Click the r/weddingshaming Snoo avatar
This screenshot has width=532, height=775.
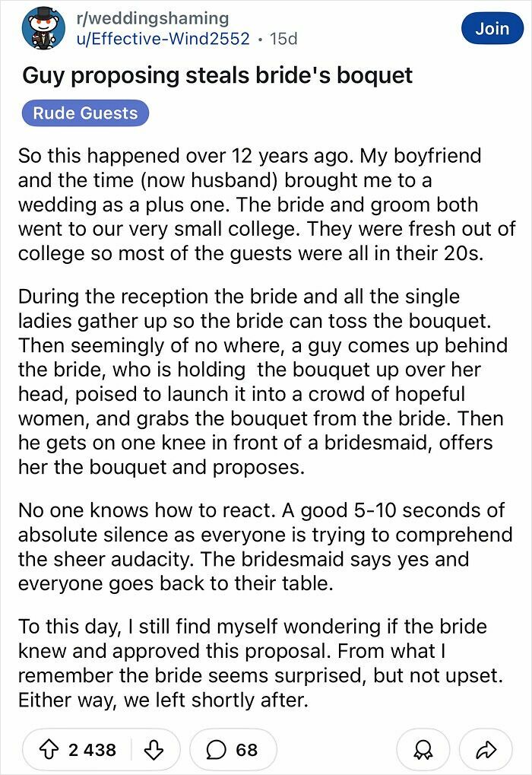(44, 29)
